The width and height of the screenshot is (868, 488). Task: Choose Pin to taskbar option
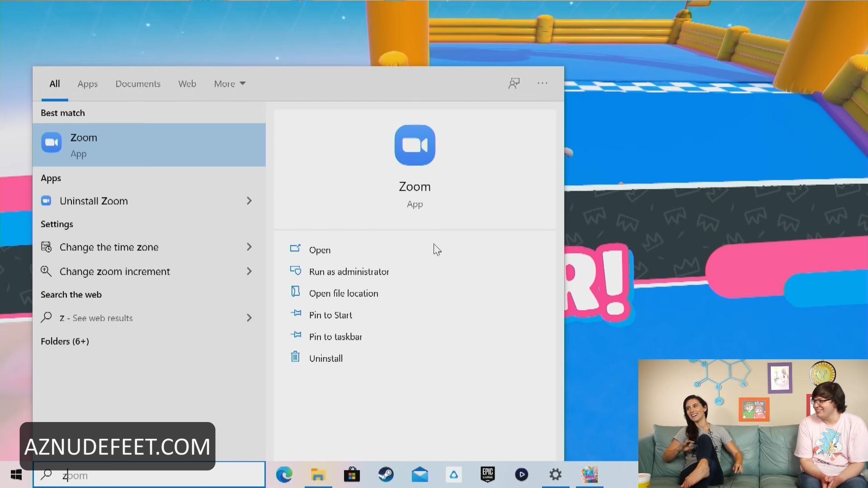point(335,337)
